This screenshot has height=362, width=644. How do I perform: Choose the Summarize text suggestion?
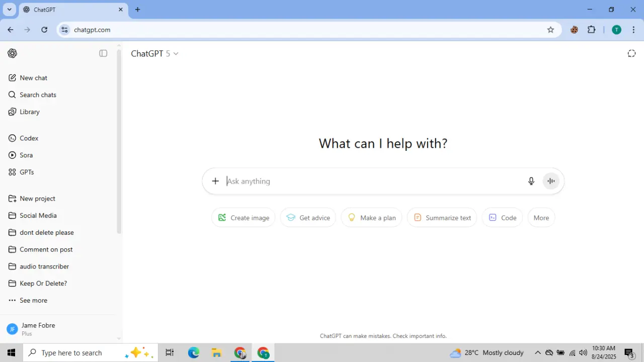pos(442,218)
